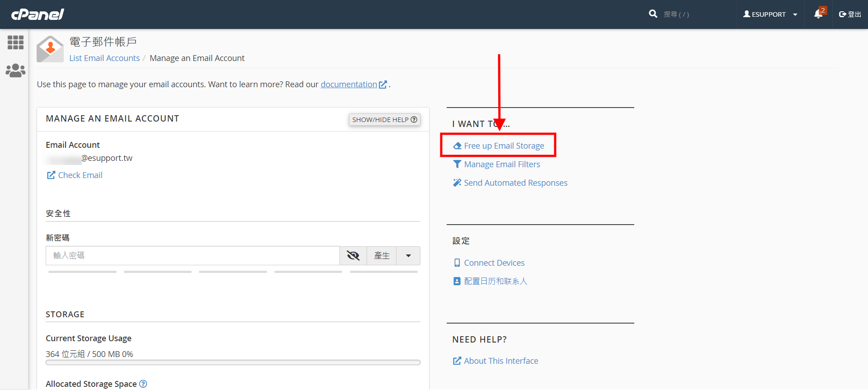Click the 產生 generate password button
Image resolution: width=868 pixels, height=390 pixels.
382,256
